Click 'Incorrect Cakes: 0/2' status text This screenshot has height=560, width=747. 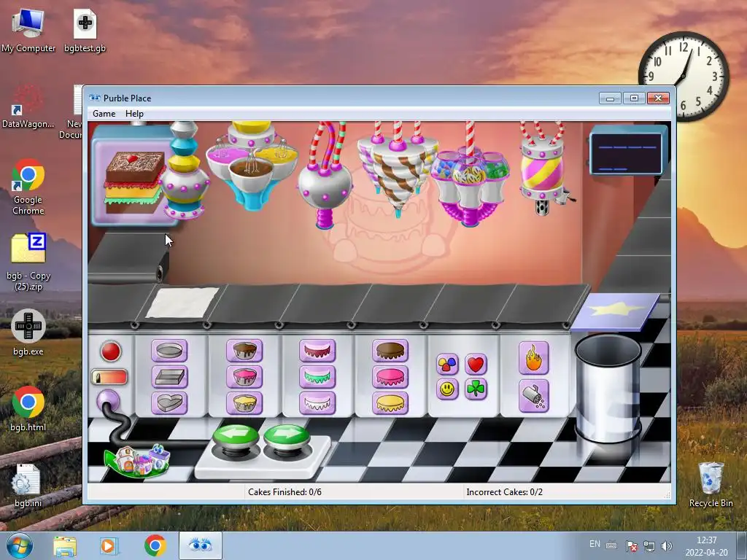pyautogui.click(x=504, y=492)
